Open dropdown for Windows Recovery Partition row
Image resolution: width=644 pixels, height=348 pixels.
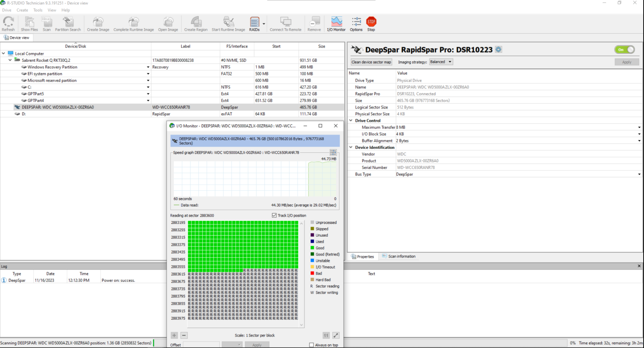[148, 67]
